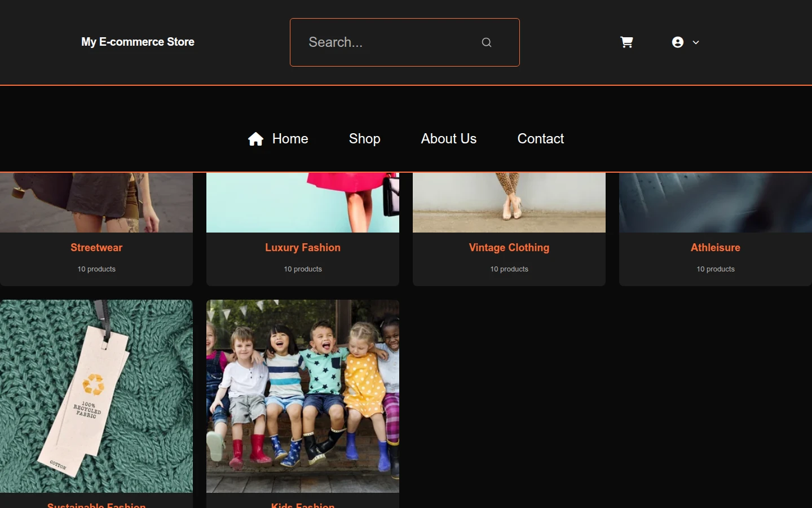Open the shopping cart icon

[x=626, y=42]
